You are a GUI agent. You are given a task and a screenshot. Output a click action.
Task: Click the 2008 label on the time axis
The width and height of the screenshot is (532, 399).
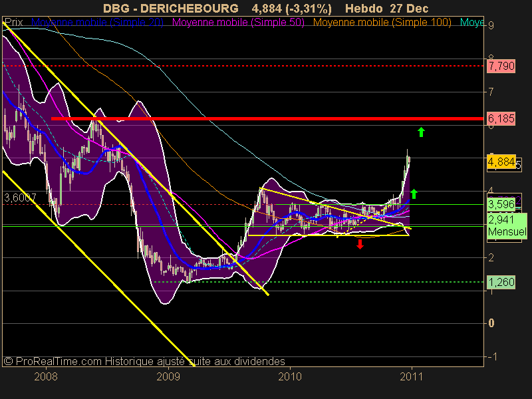click(x=46, y=376)
